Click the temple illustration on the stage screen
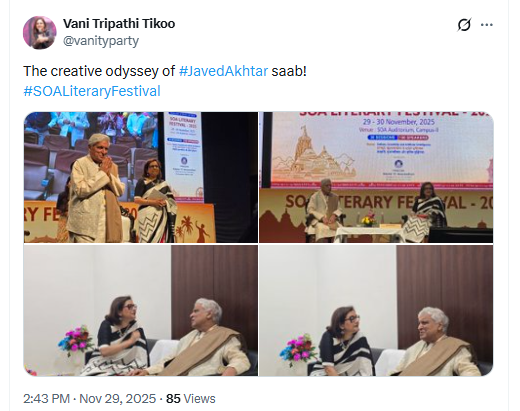This screenshot has width=520, height=411. [x=313, y=156]
